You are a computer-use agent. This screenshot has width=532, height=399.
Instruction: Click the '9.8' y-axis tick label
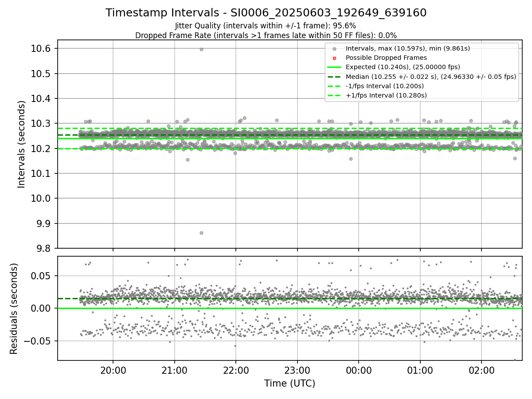(x=44, y=248)
